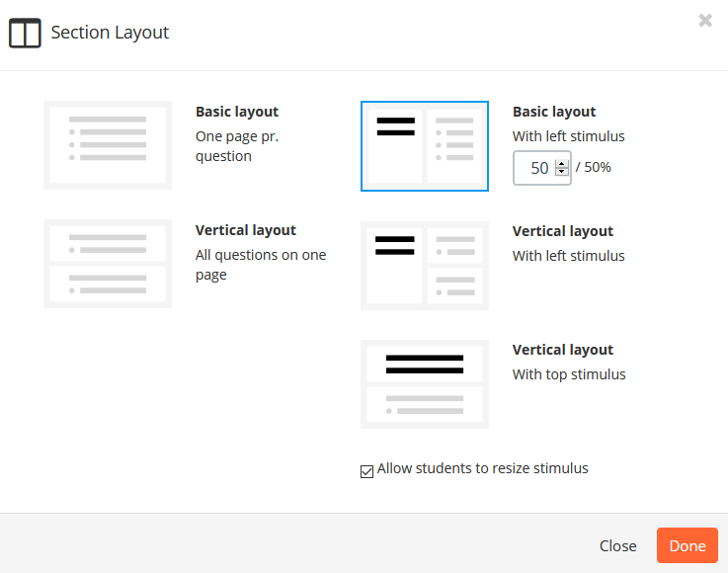Increase stimulus width using the up arrow

562,164
